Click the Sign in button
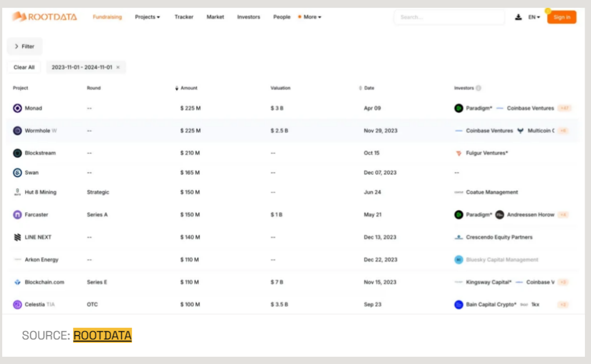The height and width of the screenshot is (364, 591). tap(562, 17)
